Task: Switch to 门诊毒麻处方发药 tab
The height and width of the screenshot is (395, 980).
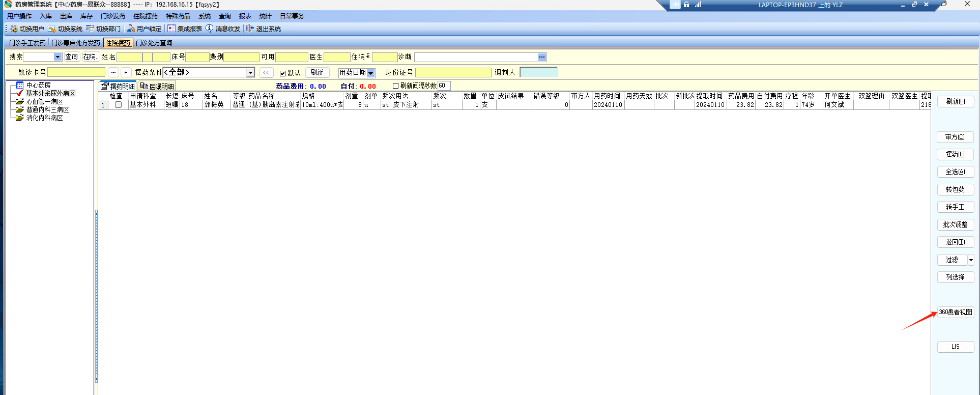Action: [x=76, y=43]
